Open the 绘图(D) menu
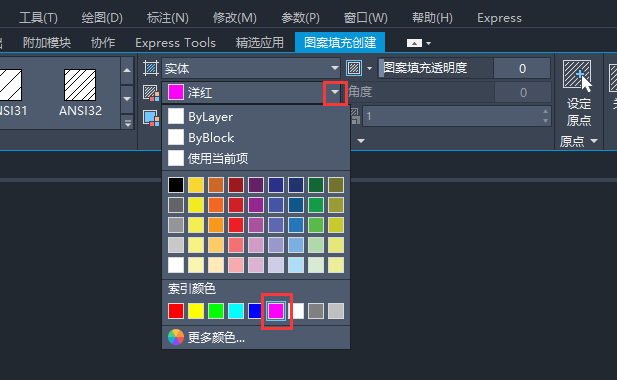The width and height of the screenshot is (617, 380). pyautogui.click(x=102, y=18)
